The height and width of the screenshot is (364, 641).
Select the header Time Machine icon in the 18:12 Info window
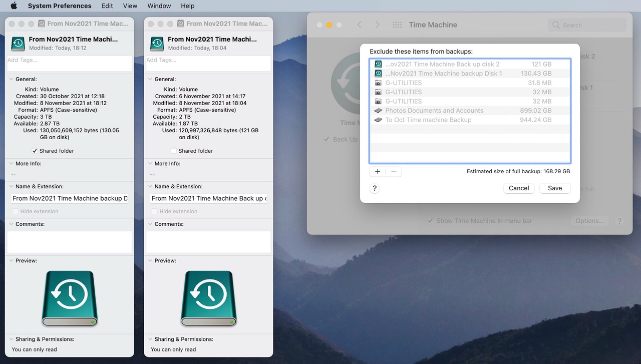point(19,44)
